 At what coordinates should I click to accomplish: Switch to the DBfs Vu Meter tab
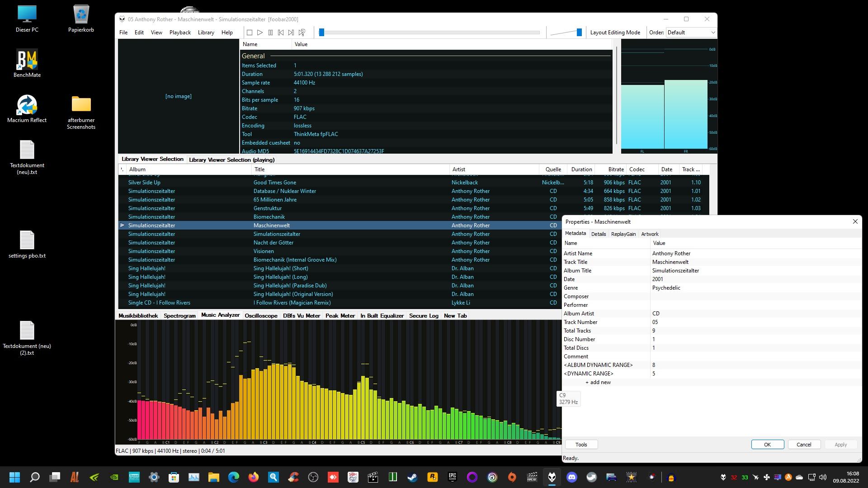pyautogui.click(x=302, y=316)
